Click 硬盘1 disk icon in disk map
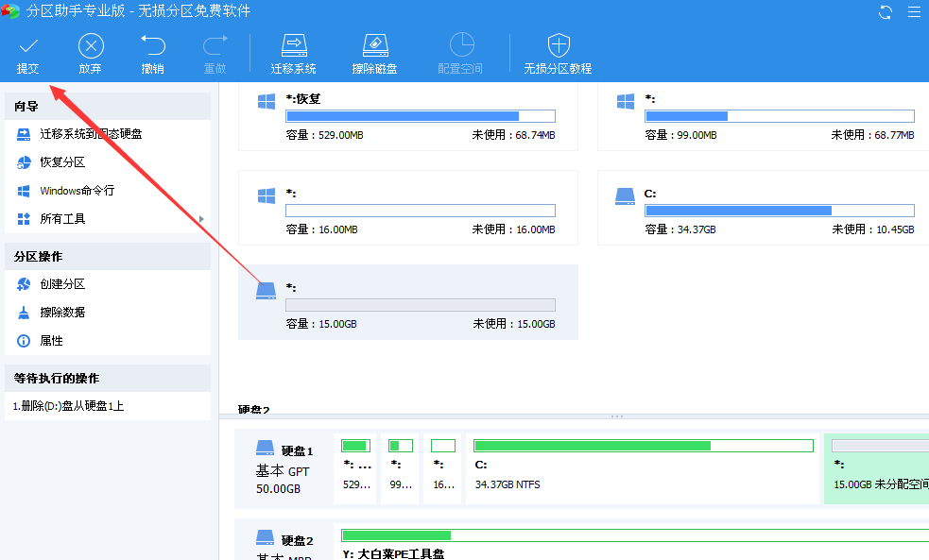 point(265,448)
